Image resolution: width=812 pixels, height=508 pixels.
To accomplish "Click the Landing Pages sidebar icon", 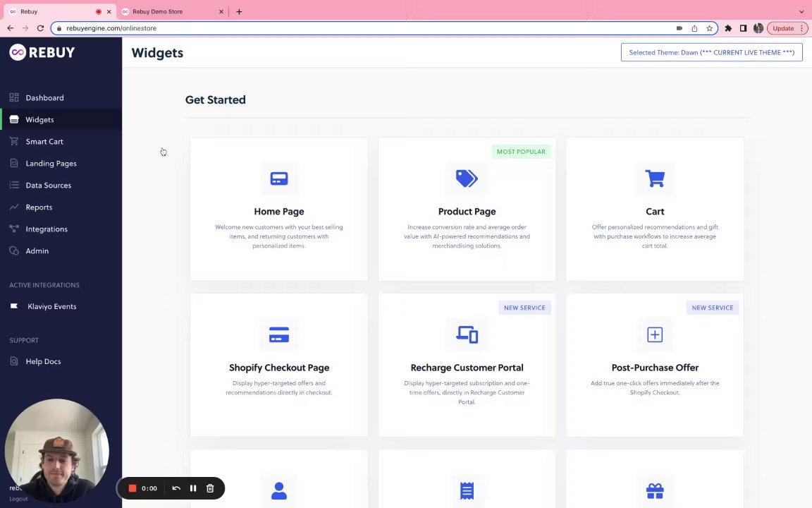I will tap(14, 163).
